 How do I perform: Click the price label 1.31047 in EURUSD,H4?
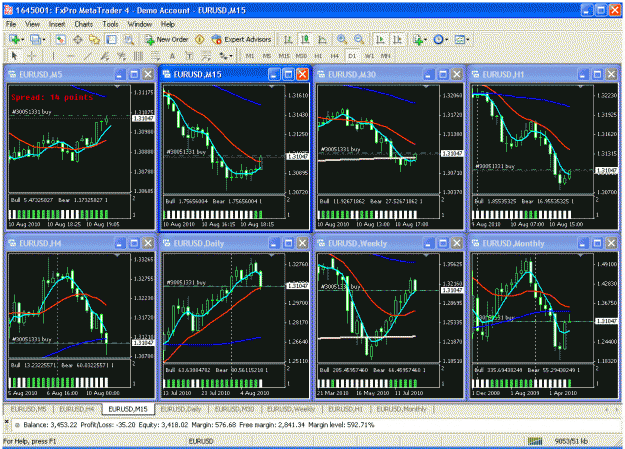tap(143, 343)
